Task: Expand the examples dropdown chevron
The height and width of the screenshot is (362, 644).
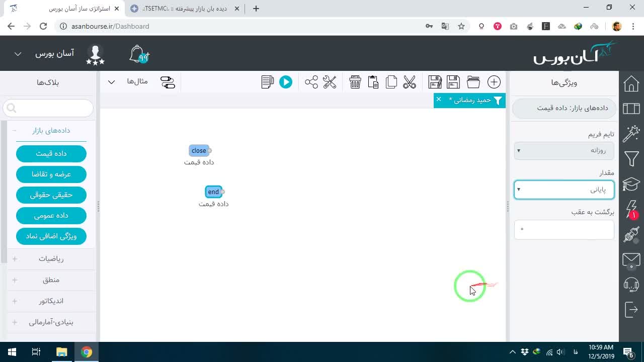Action: 112,82
